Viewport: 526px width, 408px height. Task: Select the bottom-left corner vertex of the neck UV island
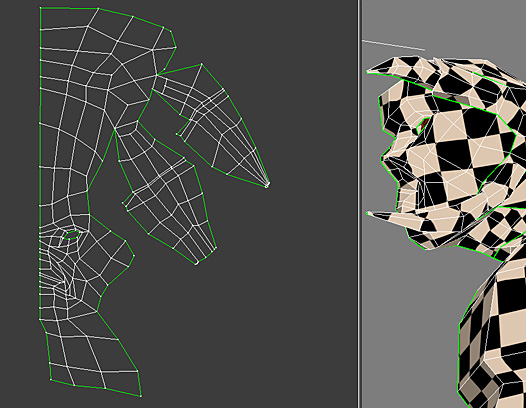(51, 380)
